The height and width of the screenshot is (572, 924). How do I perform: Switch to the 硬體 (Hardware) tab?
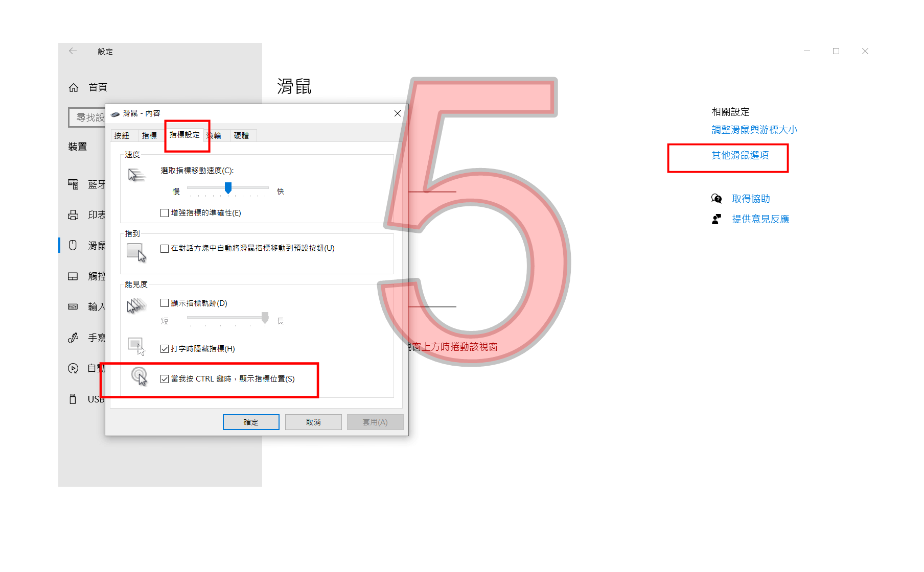point(241,136)
